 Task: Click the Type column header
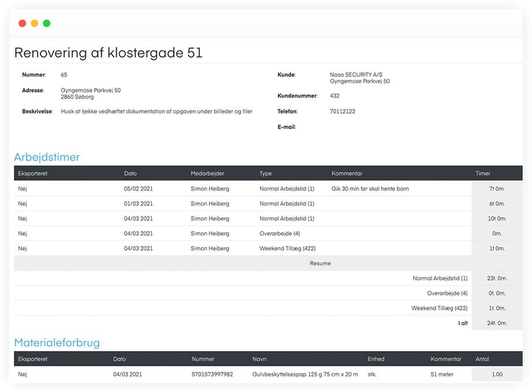click(265, 173)
